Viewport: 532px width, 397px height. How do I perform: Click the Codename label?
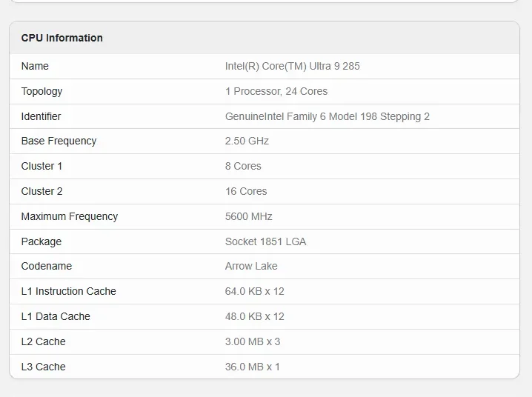(47, 266)
